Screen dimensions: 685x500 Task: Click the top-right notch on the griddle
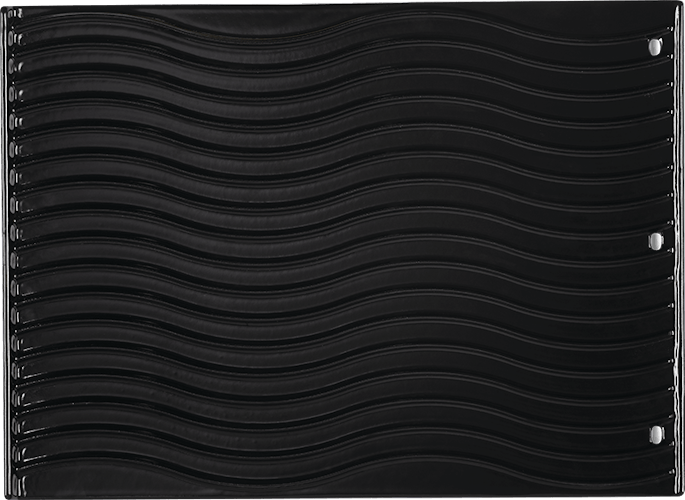click(x=655, y=46)
